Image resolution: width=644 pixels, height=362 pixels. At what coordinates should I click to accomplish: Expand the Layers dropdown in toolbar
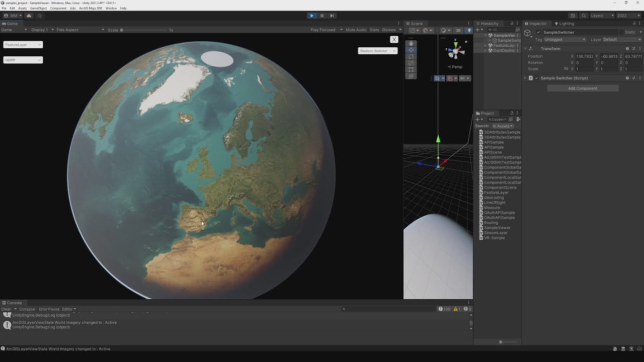602,16
